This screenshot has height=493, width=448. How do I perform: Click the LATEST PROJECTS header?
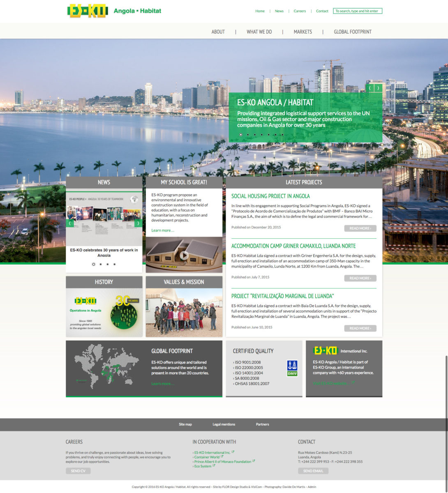coord(304,182)
